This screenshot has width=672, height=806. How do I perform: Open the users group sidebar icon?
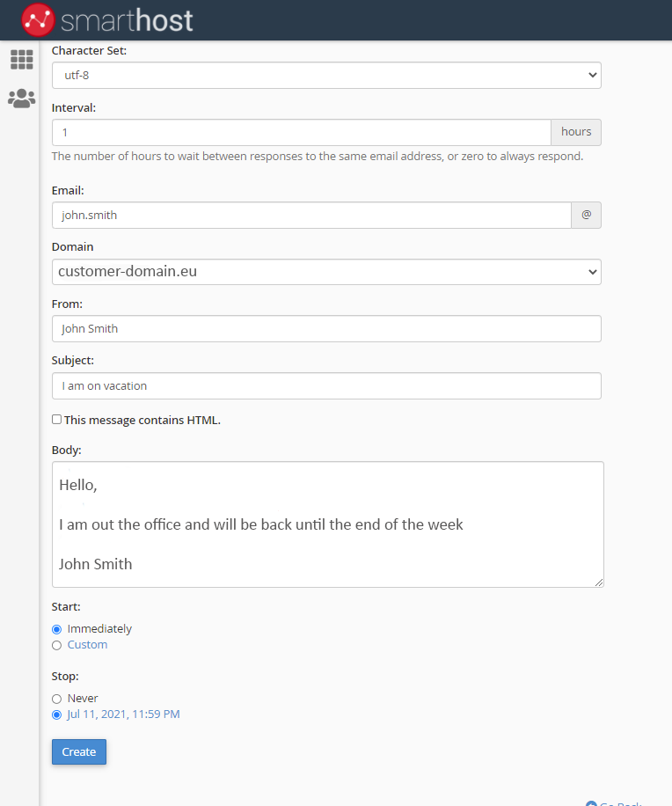click(x=21, y=99)
